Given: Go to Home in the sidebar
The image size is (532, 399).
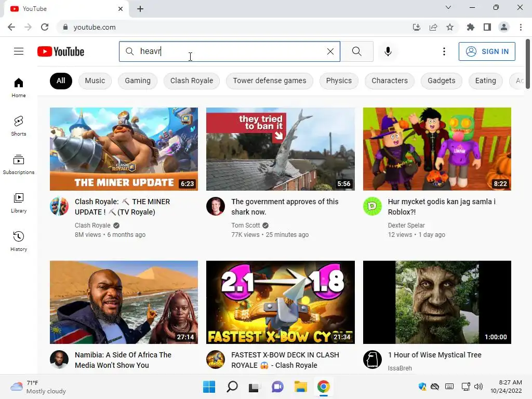Looking at the screenshot, I should click(19, 87).
